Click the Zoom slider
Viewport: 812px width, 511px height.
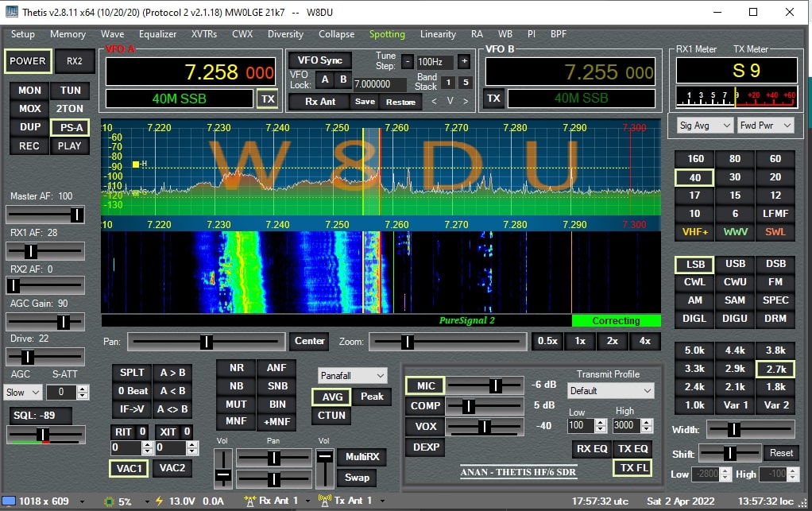pos(447,341)
